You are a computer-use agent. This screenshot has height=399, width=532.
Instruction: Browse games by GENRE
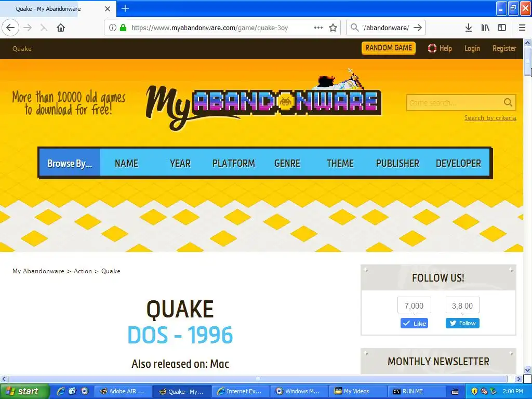[287, 163]
